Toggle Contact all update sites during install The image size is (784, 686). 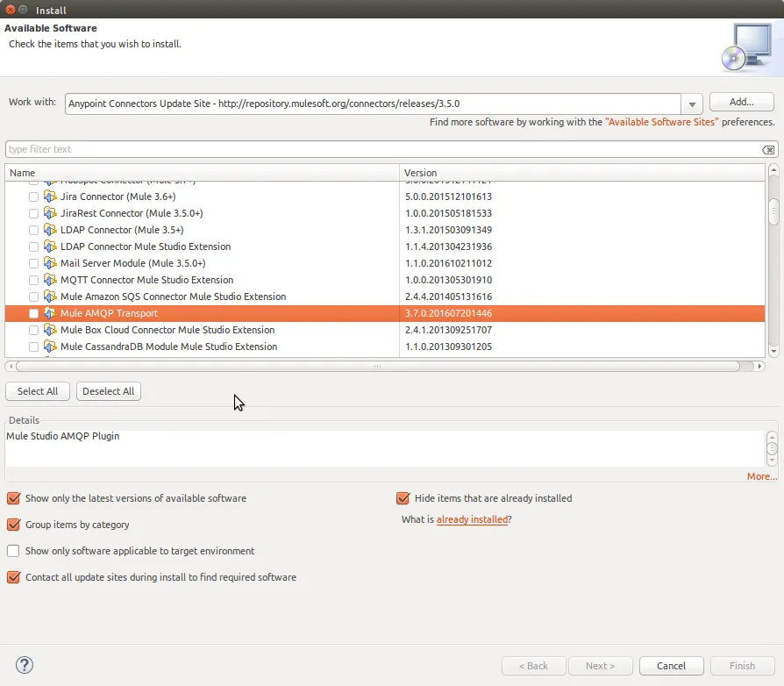13,577
